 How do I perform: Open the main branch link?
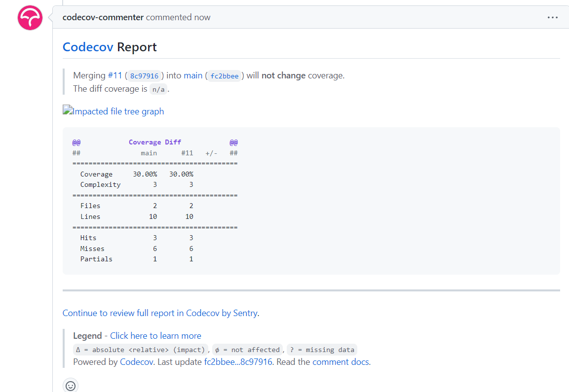pyautogui.click(x=193, y=75)
